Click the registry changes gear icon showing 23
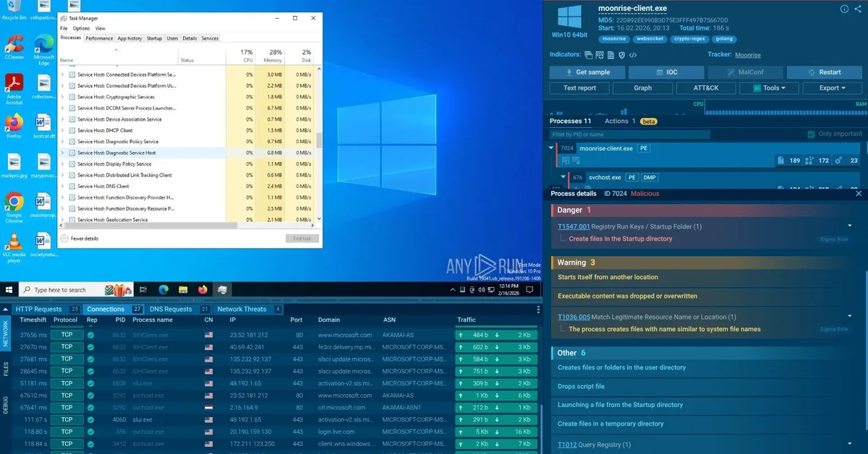 (x=839, y=160)
